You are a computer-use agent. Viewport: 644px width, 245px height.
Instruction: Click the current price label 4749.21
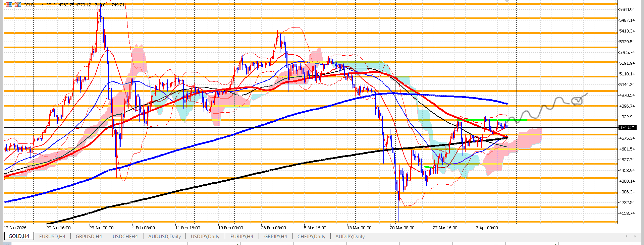pyautogui.click(x=627, y=128)
